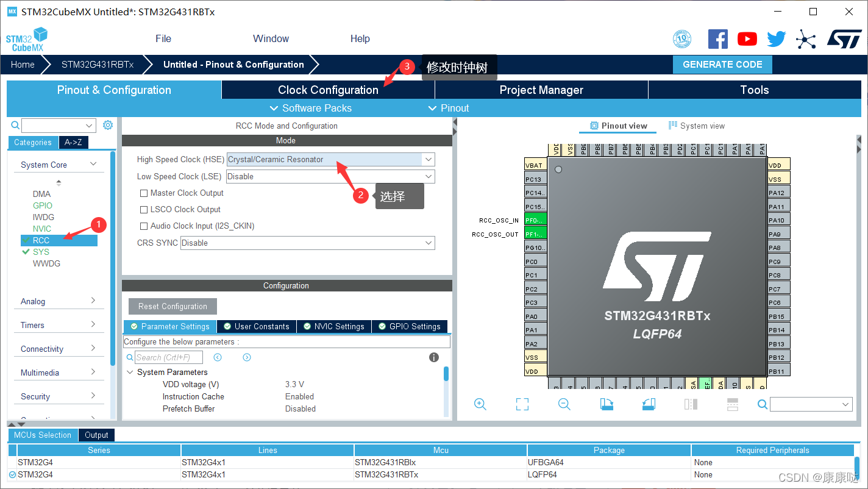This screenshot has width=868, height=489.
Task: Switch to Clock Configuration tab
Action: pos(328,90)
